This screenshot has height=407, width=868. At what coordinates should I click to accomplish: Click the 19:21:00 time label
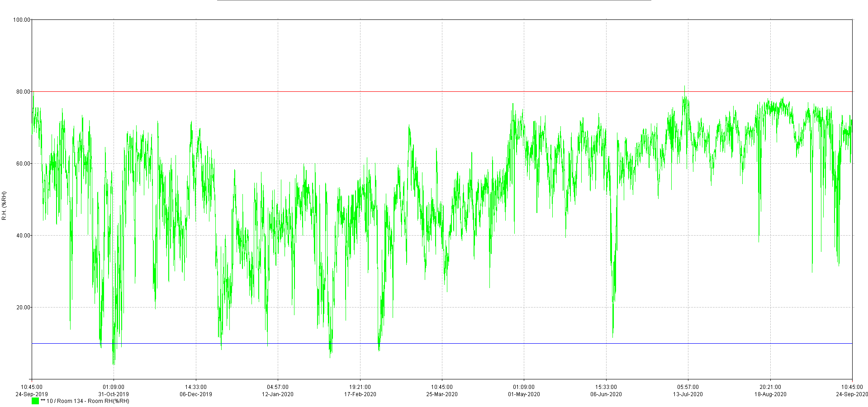(x=360, y=387)
